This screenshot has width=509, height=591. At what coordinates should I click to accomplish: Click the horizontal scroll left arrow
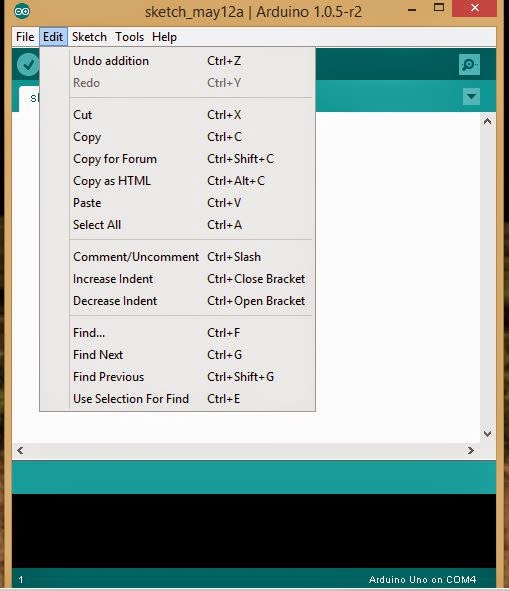pyautogui.click(x=20, y=450)
